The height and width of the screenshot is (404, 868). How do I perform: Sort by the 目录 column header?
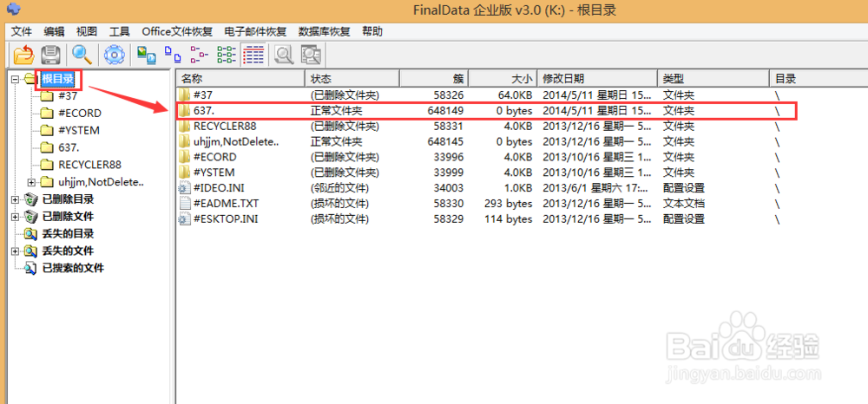(819, 79)
